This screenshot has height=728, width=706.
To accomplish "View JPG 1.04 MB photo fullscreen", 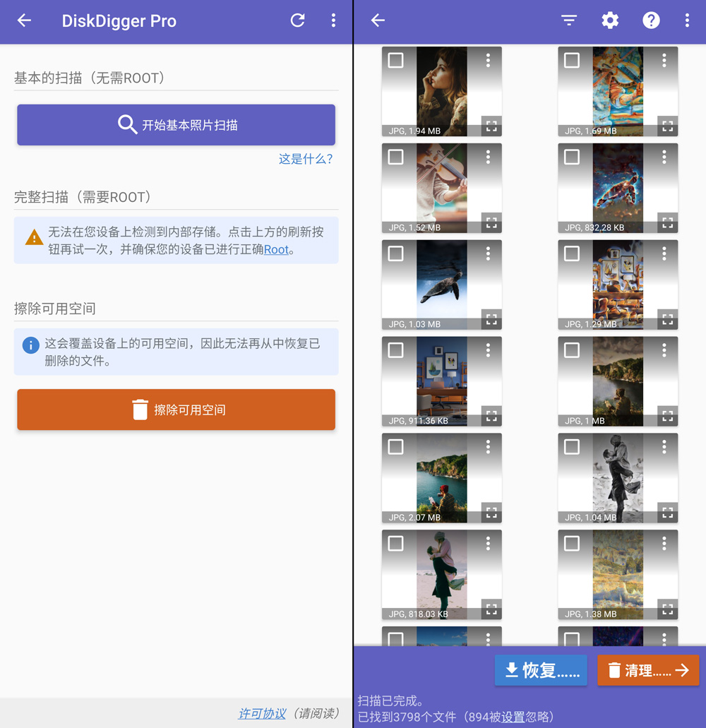I will click(668, 512).
